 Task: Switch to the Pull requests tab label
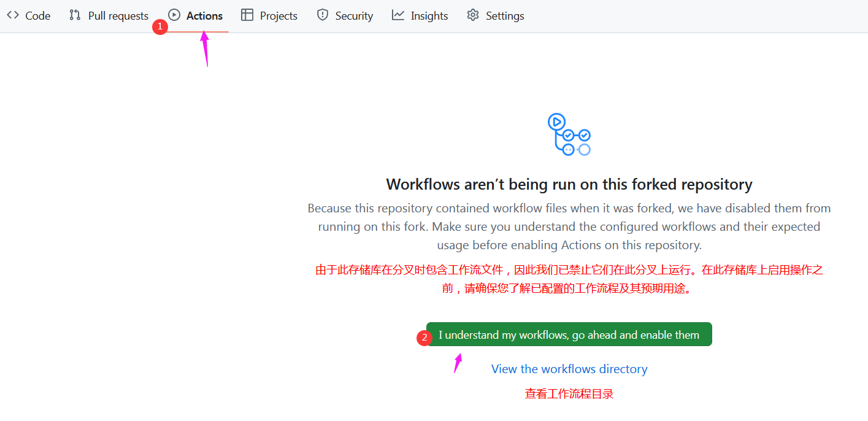pyautogui.click(x=118, y=16)
